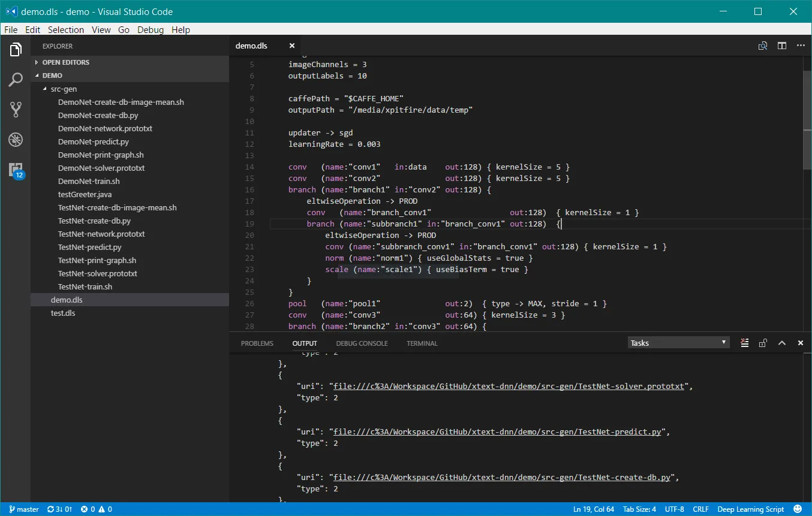This screenshot has height=516, width=812.
Task: Open test.dls in the explorer
Action: 62,313
